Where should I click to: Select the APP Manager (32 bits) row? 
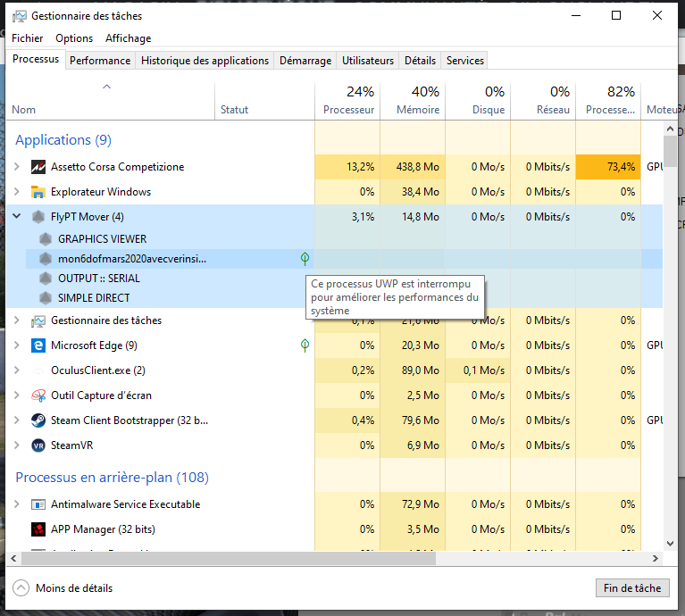(x=334, y=529)
